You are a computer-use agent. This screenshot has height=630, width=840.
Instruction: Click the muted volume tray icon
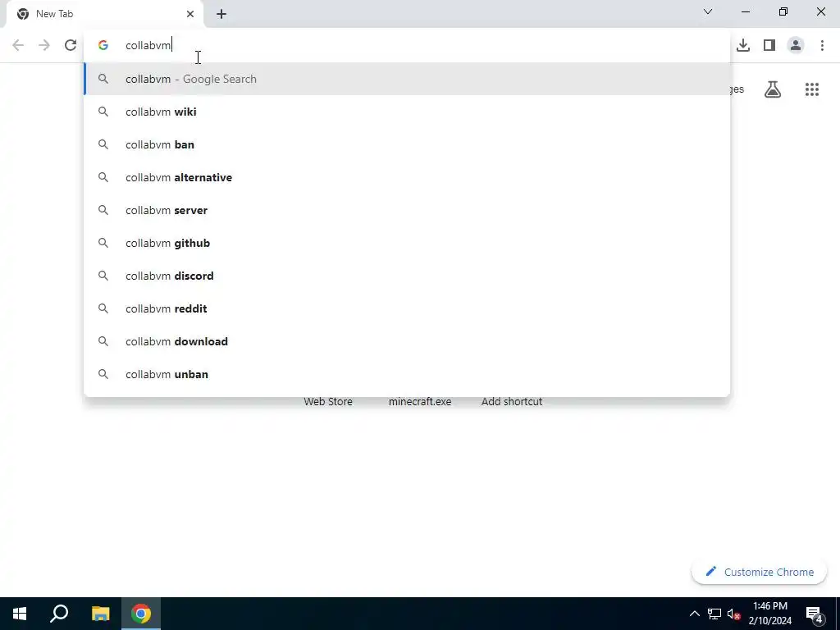coord(734,614)
